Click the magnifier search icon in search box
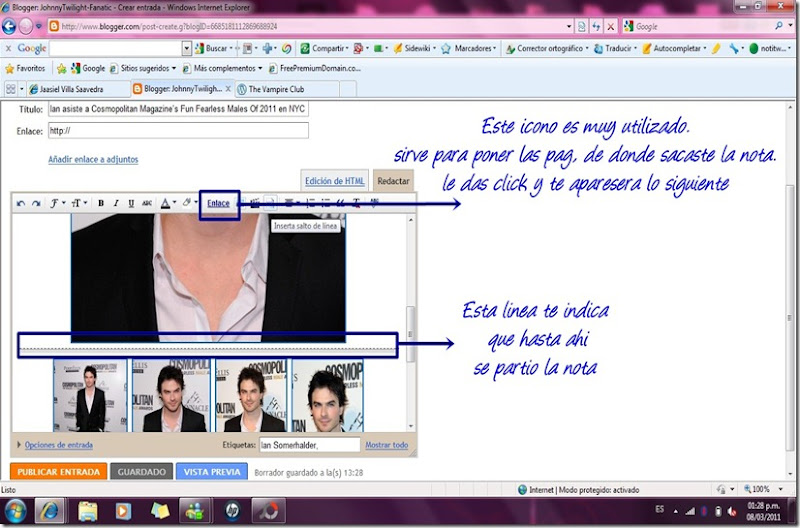Image resolution: width=800 pixels, height=528 pixels. click(779, 26)
